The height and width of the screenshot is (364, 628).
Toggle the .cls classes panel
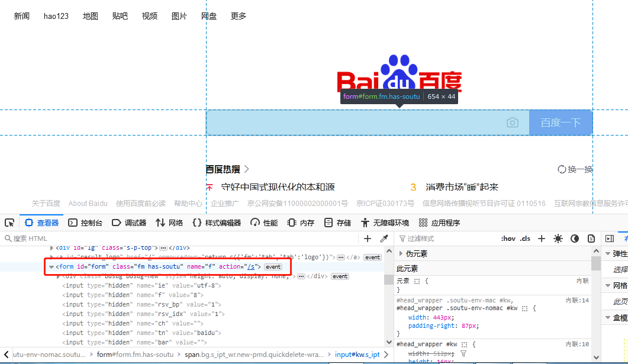point(525,239)
